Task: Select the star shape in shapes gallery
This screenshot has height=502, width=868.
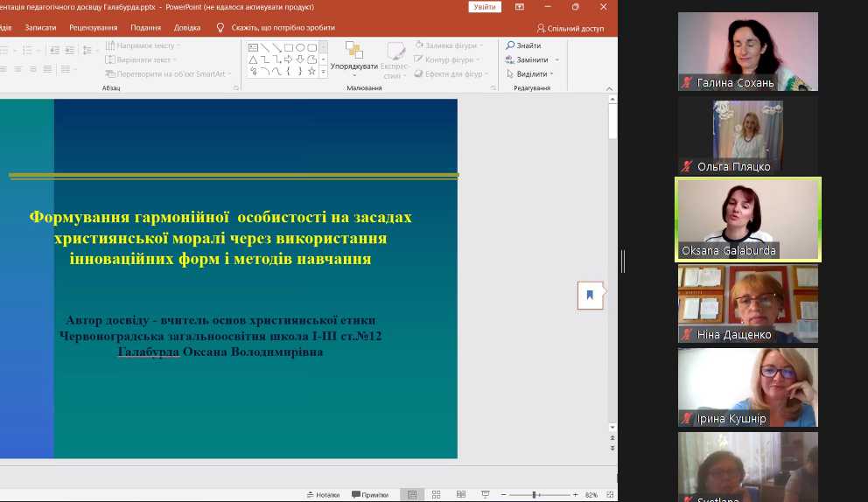Action: (311, 71)
